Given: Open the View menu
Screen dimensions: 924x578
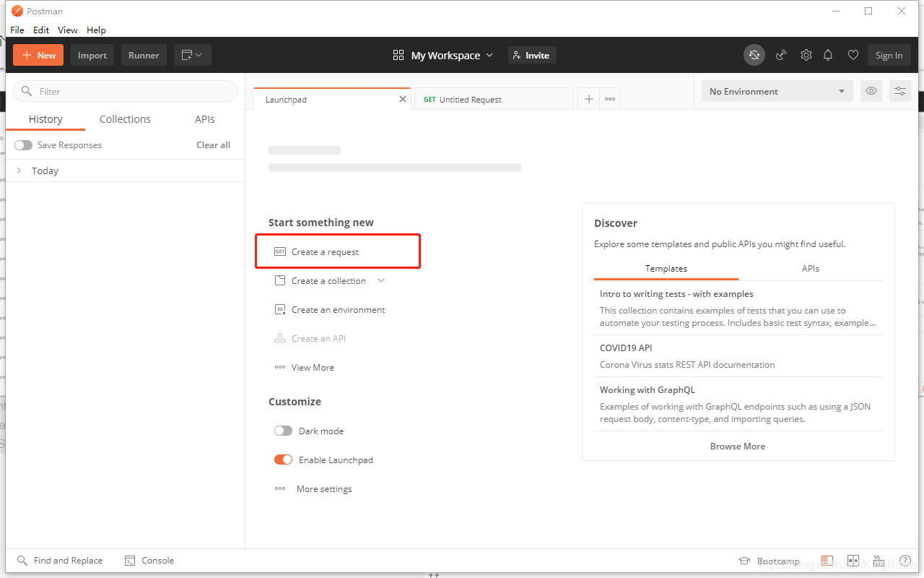Looking at the screenshot, I should (68, 30).
